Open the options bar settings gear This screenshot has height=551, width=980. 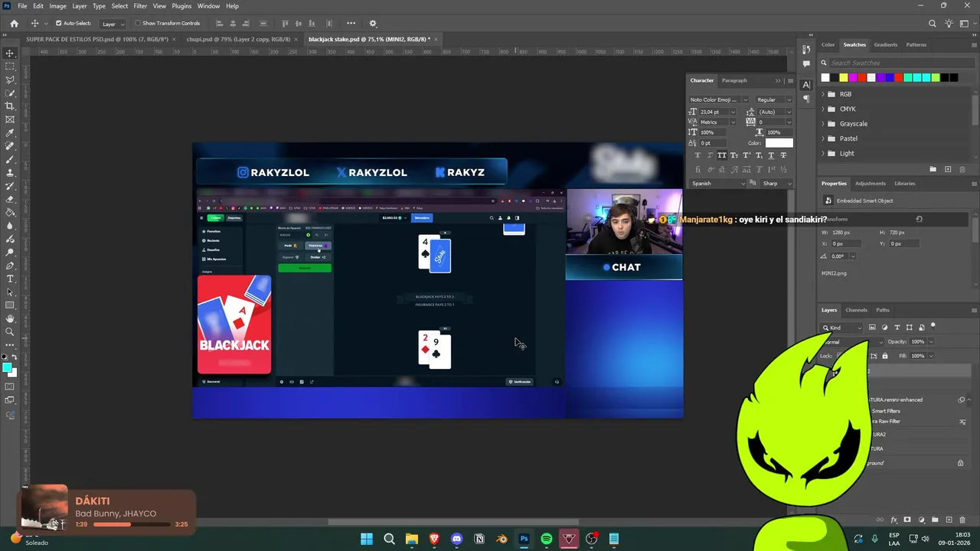click(373, 23)
